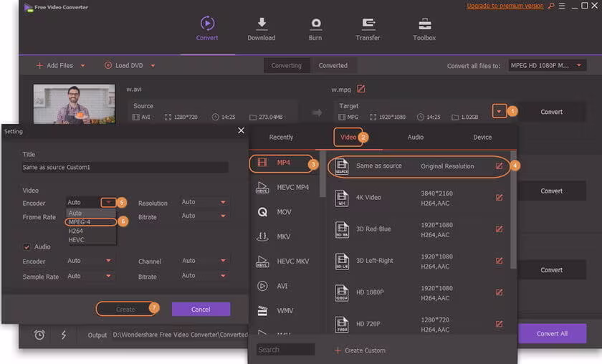Viewport: 602px width, 364px height.
Task: Click Cancel in the Setting dialog
Action: tap(201, 309)
